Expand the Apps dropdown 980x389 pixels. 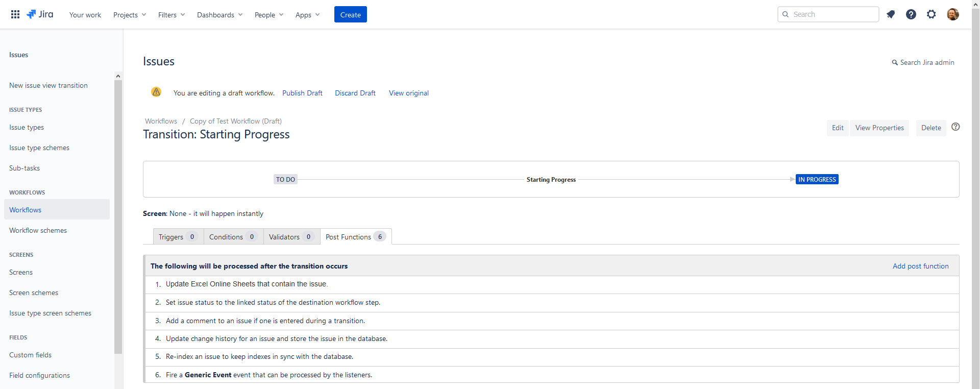pyautogui.click(x=307, y=15)
